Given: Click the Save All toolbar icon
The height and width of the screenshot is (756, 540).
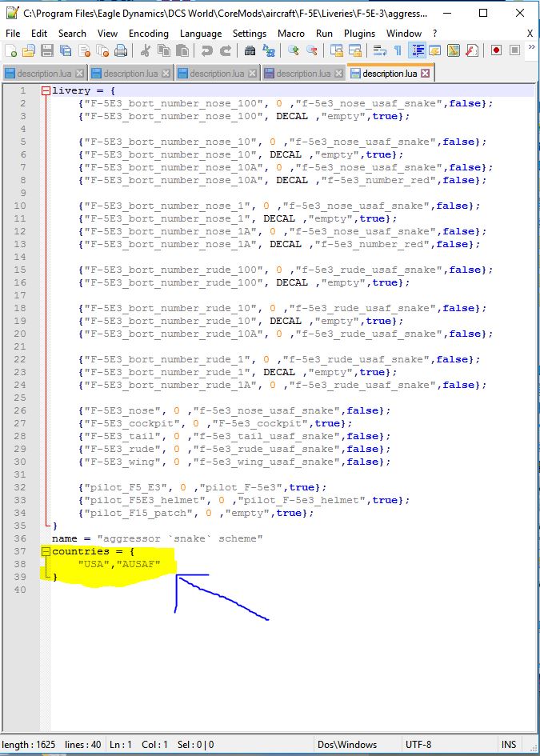Looking at the screenshot, I should point(65,50).
